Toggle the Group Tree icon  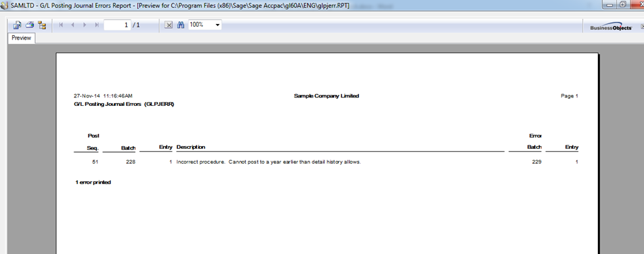(42, 25)
